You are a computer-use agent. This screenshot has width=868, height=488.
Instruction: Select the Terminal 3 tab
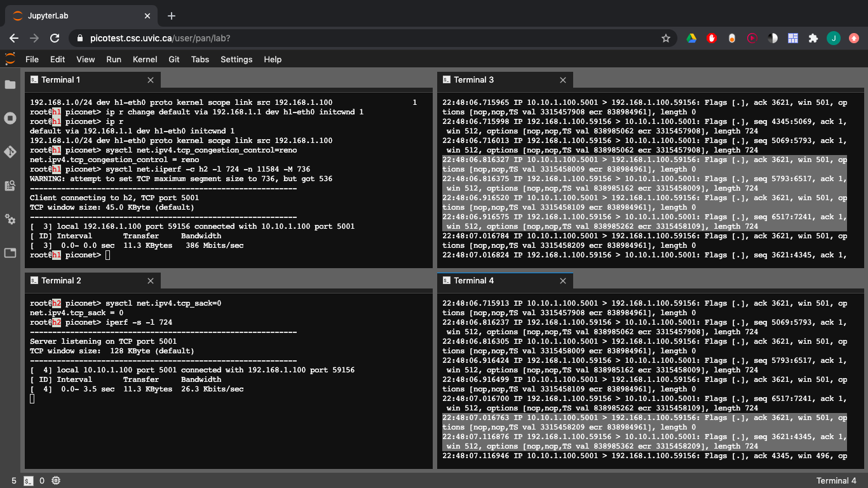click(x=473, y=80)
